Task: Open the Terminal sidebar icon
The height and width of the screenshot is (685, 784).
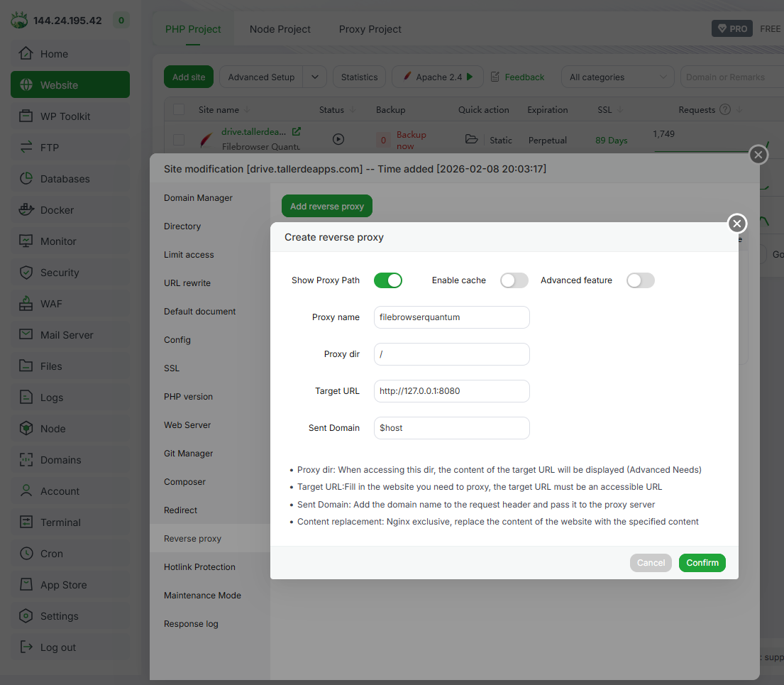Action: (26, 522)
